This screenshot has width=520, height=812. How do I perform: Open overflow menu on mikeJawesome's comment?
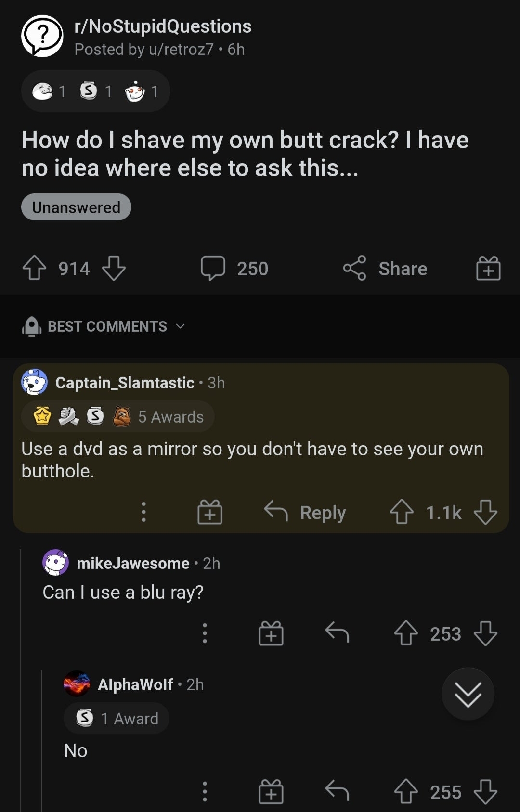tap(205, 633)
